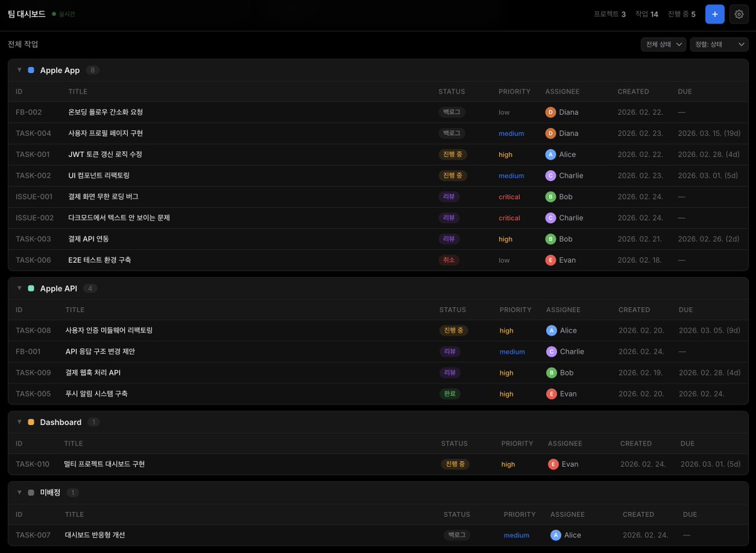Image resolution: width=756 pixels, height=553 pixels.
Task: Click the critical priority of ISSUE-002
Action: click(x=510, y=218)
